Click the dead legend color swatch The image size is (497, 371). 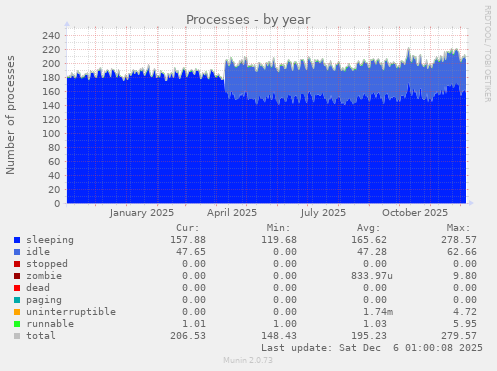pyautogui.click(x=17, y=288)
